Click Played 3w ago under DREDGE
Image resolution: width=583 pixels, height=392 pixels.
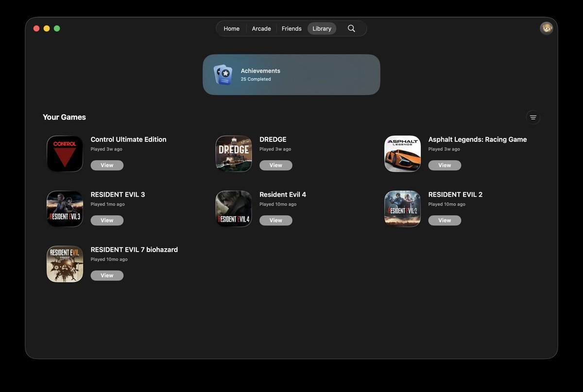[275, 149]
